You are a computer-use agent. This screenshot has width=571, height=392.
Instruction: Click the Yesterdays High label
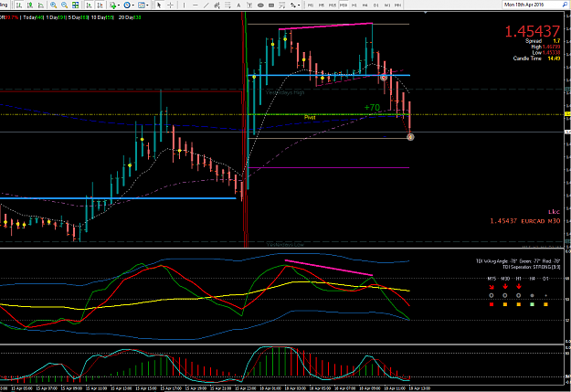click(x=285, y=92)
